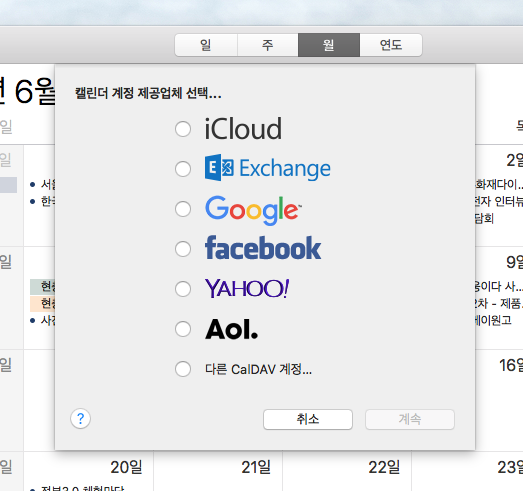Screen dimensions: 523x491
Task: Switch to the 연도 year view tab
Action: [x=391, y=45]
